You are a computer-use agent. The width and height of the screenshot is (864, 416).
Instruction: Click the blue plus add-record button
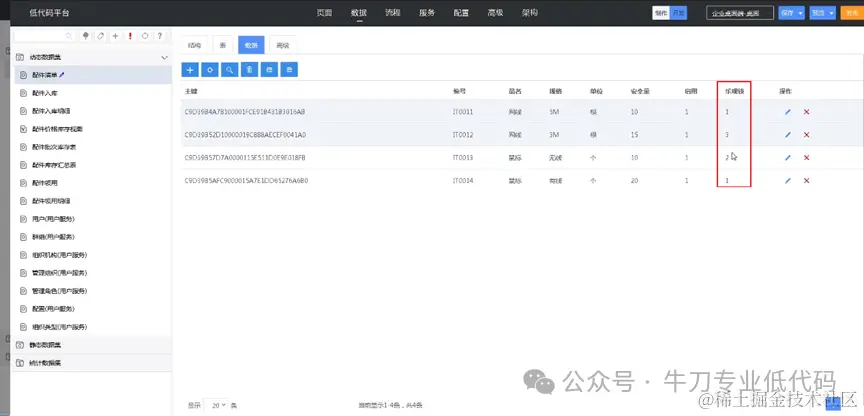pyautogui.click(x=190, y=69)
